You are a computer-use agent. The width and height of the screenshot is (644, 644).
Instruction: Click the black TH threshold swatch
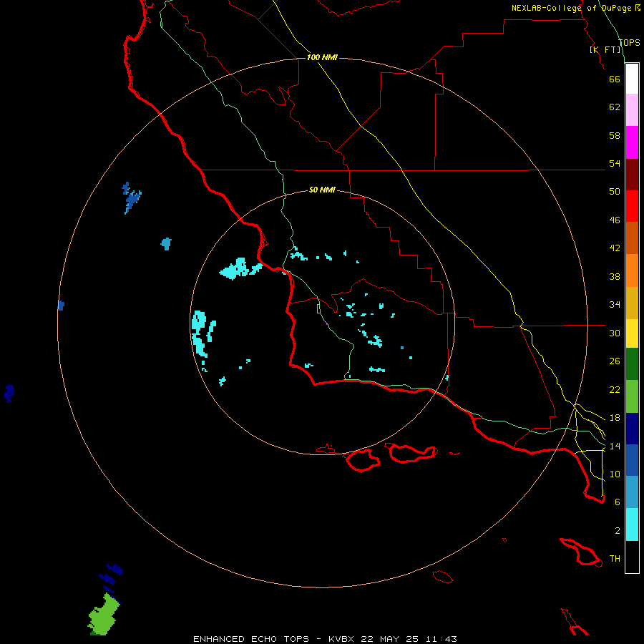(632, 557)
